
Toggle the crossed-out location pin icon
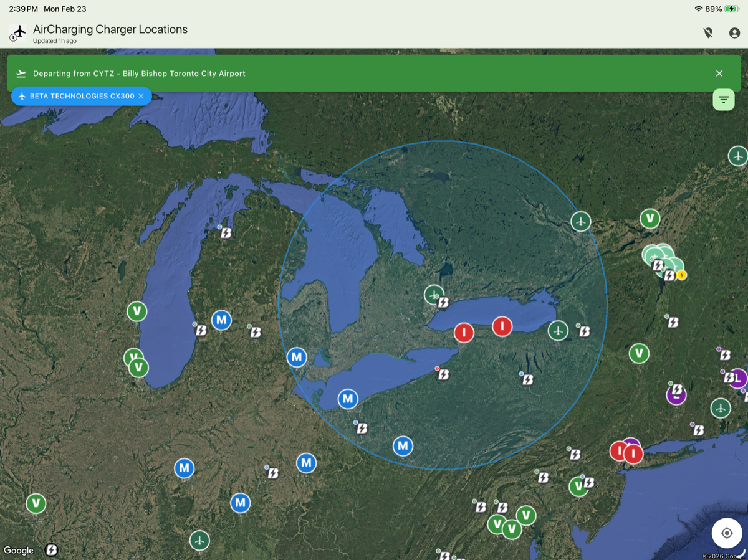tap(707, 33)
